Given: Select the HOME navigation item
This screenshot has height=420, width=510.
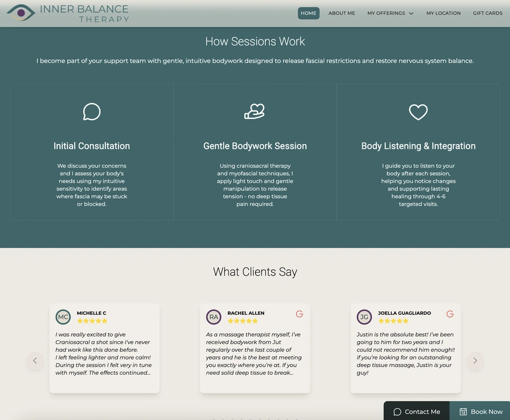Looking at the screenshot, I should [x=308, y=12].
